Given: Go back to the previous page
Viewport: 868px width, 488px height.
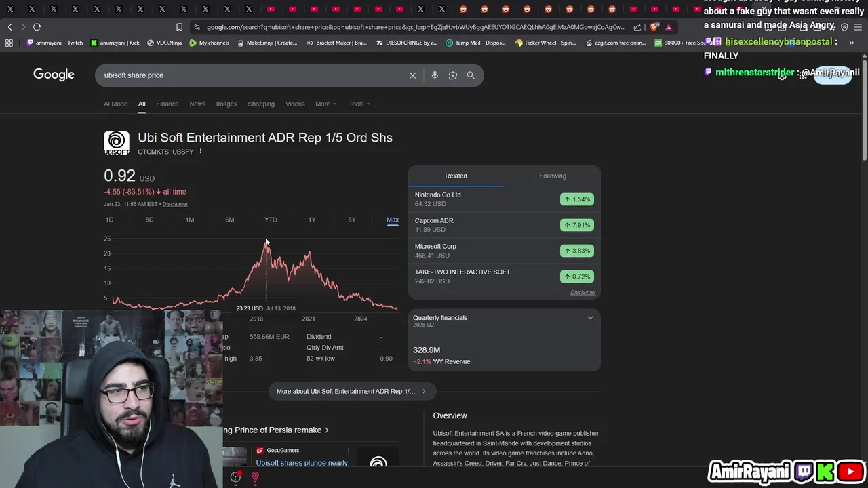Looking at the screenshot, I should pyautogui.click(x=9, y=27).
